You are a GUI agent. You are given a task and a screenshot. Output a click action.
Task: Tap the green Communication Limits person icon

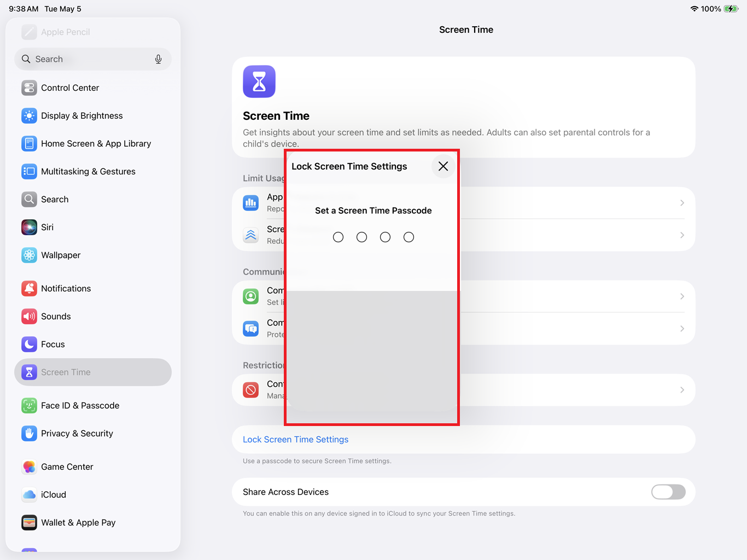pos(251,296)
